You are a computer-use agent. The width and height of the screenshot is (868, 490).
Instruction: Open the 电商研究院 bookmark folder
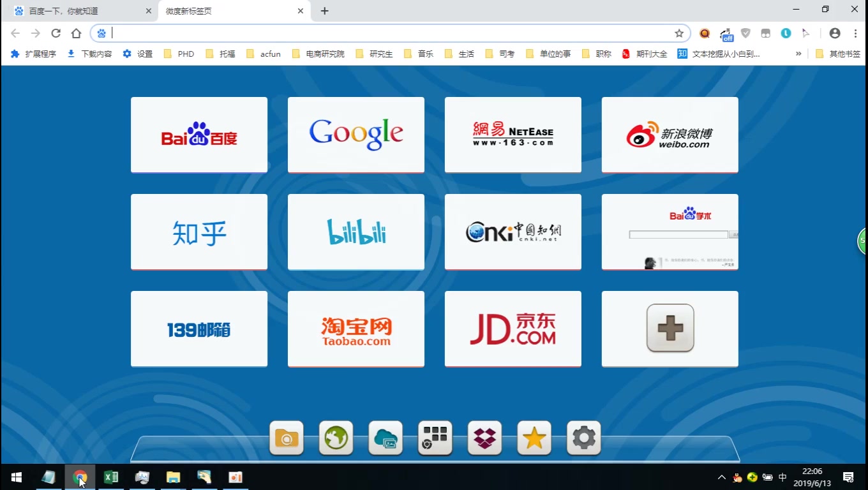click(x=318, y=54)
